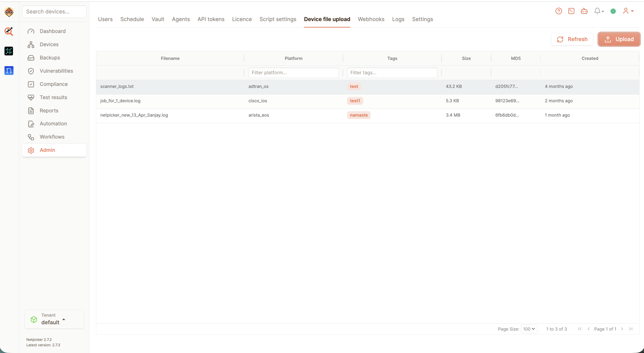Image resolution: width=644 pixels, height=353 pixels.
Task: Switch to the Settings tab
Action: click(422, 19)
